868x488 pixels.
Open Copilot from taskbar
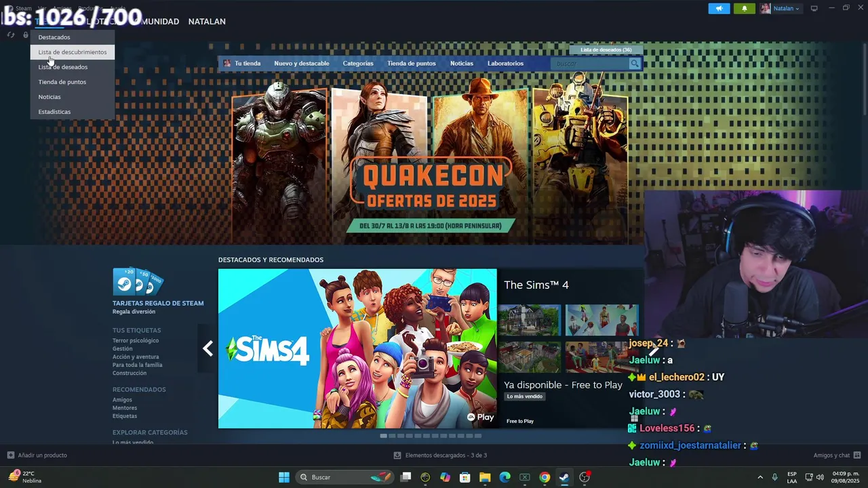click(445, 477)
